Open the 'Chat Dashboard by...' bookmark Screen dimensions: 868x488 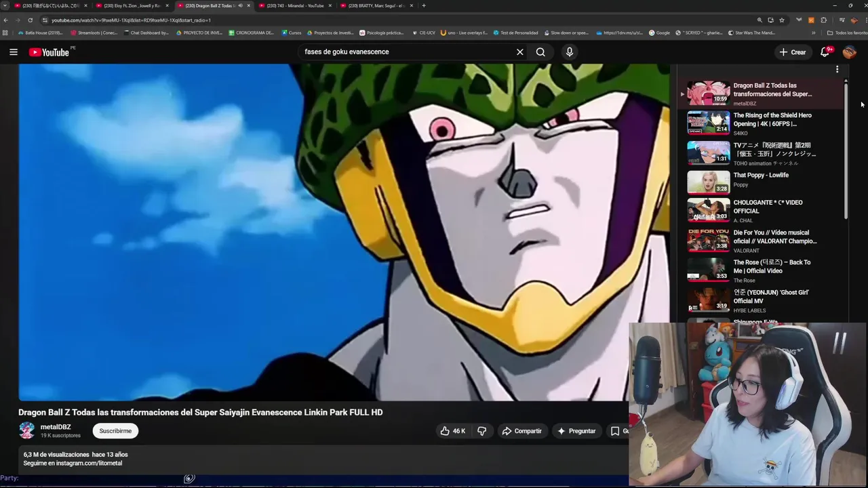point(146,33)
